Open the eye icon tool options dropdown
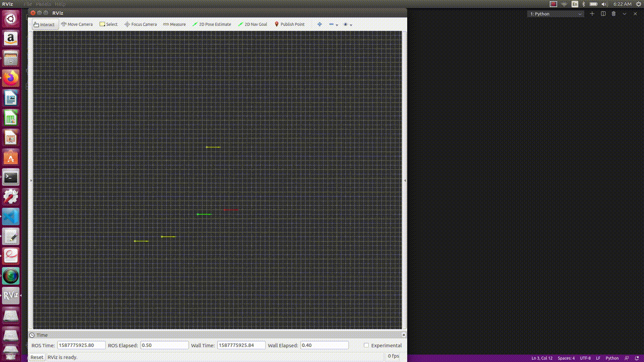Screen dimensions: 644x362 click(x=348, y=24)
